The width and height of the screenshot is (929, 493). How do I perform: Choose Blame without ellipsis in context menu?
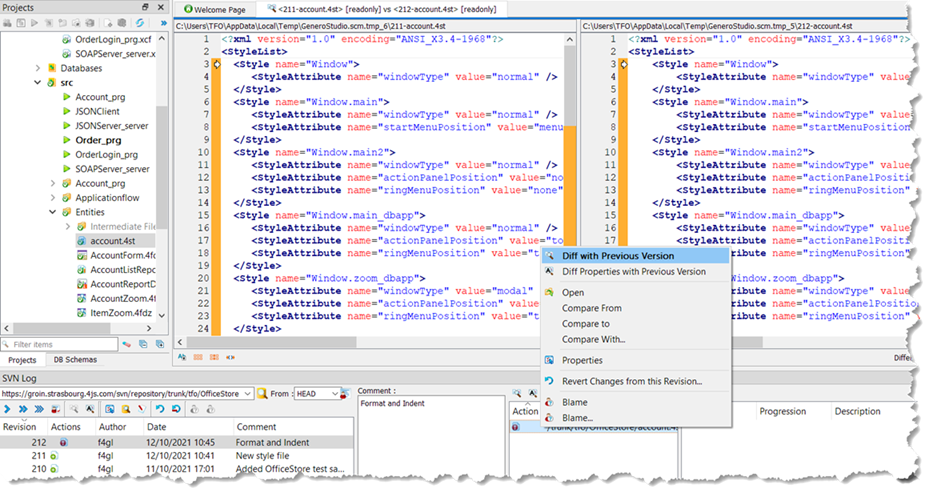point(636,402)
